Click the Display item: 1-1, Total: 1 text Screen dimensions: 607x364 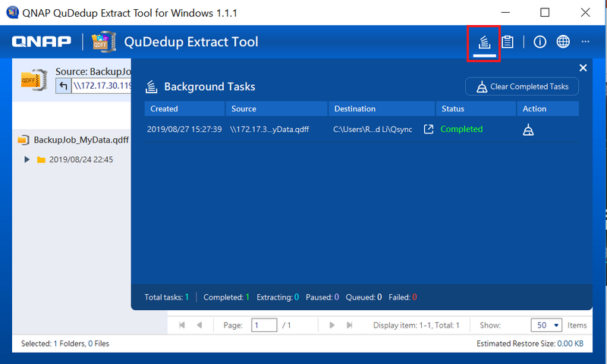click(x=416, y=325)
